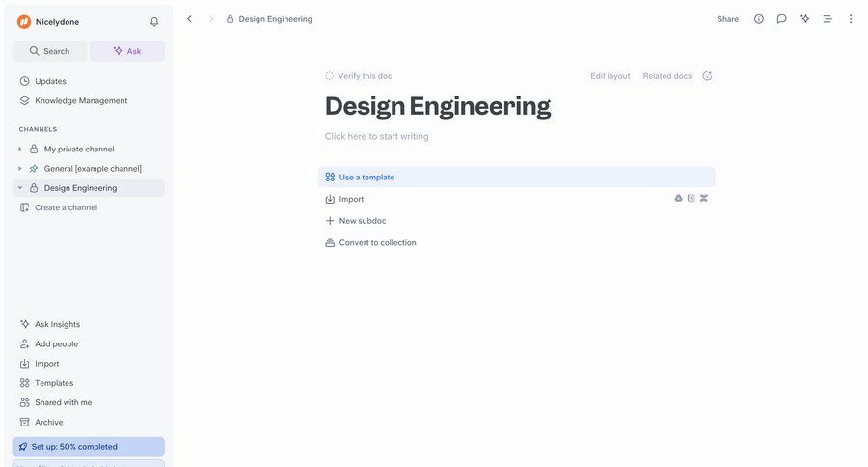868x467 pixels.
Task: Open the three-dot more options menu
Action: (851, 19)
